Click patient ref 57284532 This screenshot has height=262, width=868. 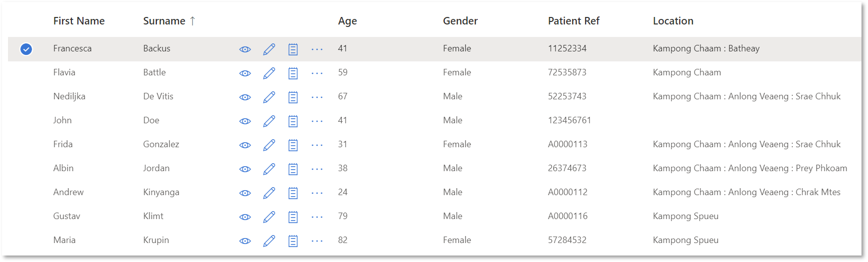(567, 240)
